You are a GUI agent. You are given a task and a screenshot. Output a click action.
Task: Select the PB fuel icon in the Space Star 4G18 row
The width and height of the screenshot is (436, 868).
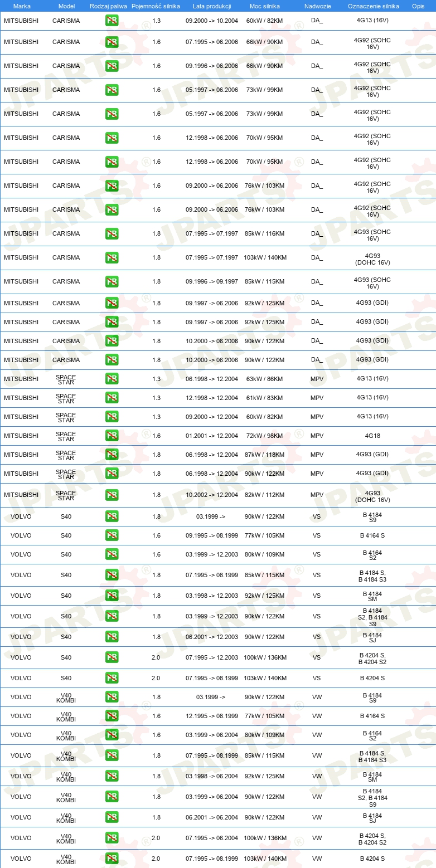coord(112,436)
